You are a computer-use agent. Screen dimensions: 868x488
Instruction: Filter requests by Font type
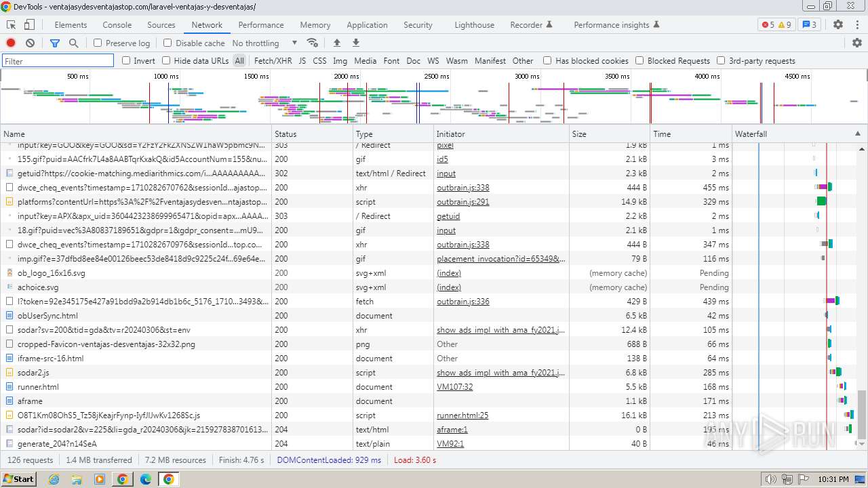391,60
